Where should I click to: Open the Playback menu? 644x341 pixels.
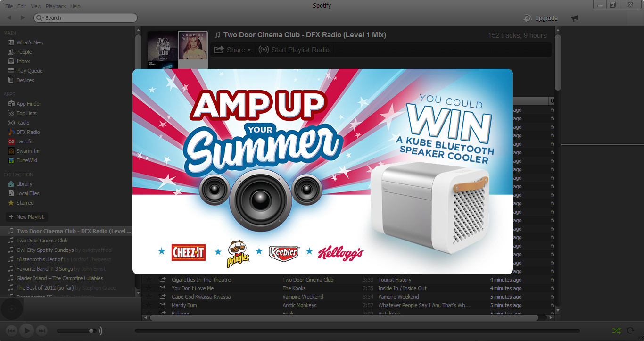point(56,6)
